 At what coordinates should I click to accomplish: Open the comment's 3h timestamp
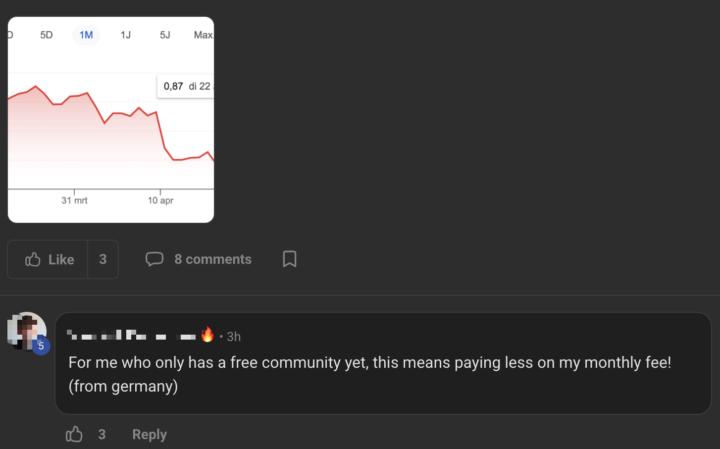(234, 336)
